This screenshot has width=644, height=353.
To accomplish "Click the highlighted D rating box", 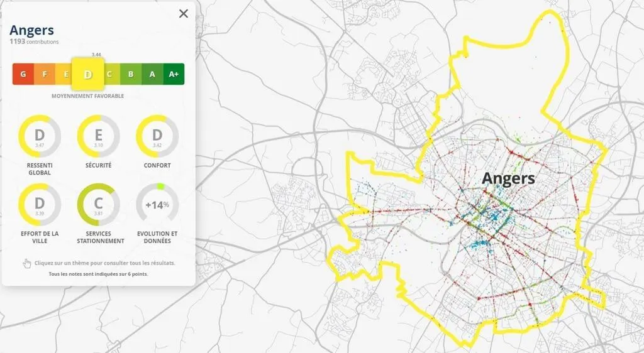I will pyautogui.click(x=87, y=74).
